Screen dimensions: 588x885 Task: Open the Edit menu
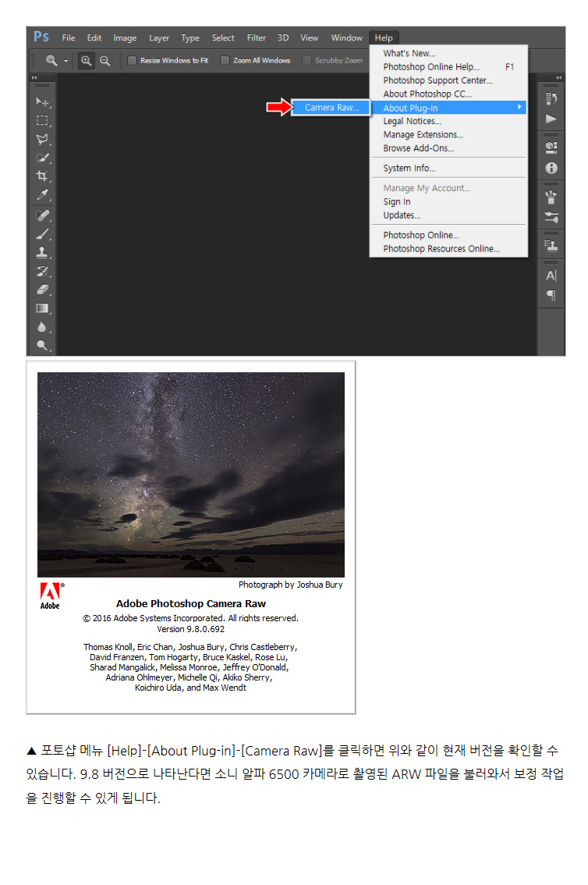[x=94, y=37]
